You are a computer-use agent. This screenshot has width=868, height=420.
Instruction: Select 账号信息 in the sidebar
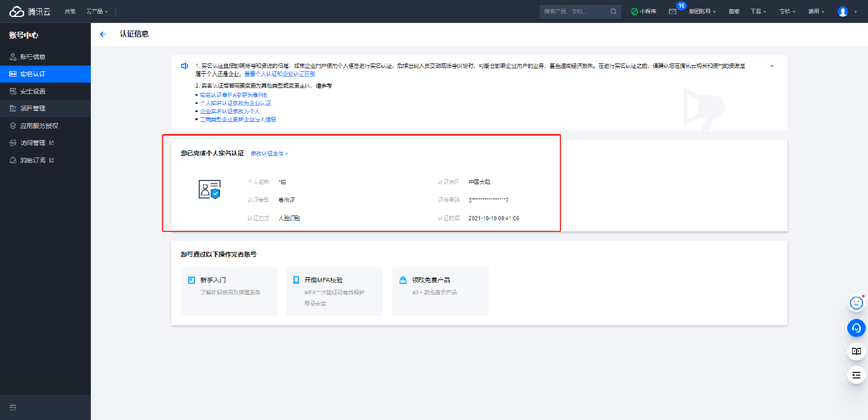click(x=45, y=57)
